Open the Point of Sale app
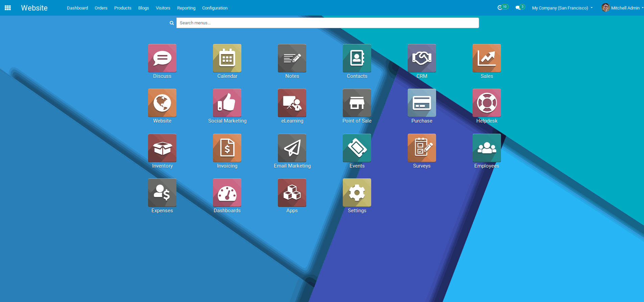The image size is (644, 302). point(357,103)
